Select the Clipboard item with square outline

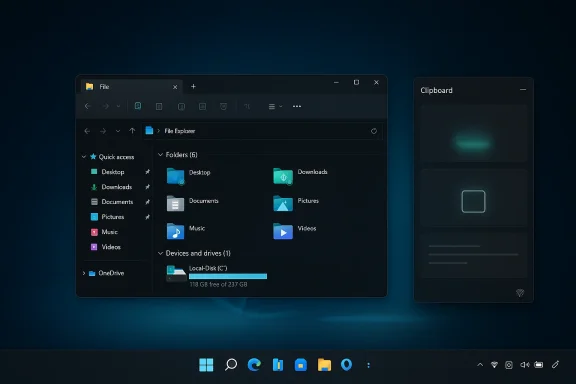point(474,198)
